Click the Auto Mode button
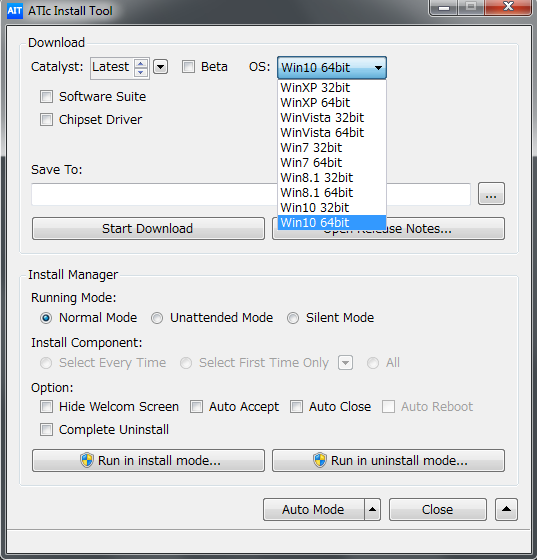The image size is (537, 560). coord(314,510)
